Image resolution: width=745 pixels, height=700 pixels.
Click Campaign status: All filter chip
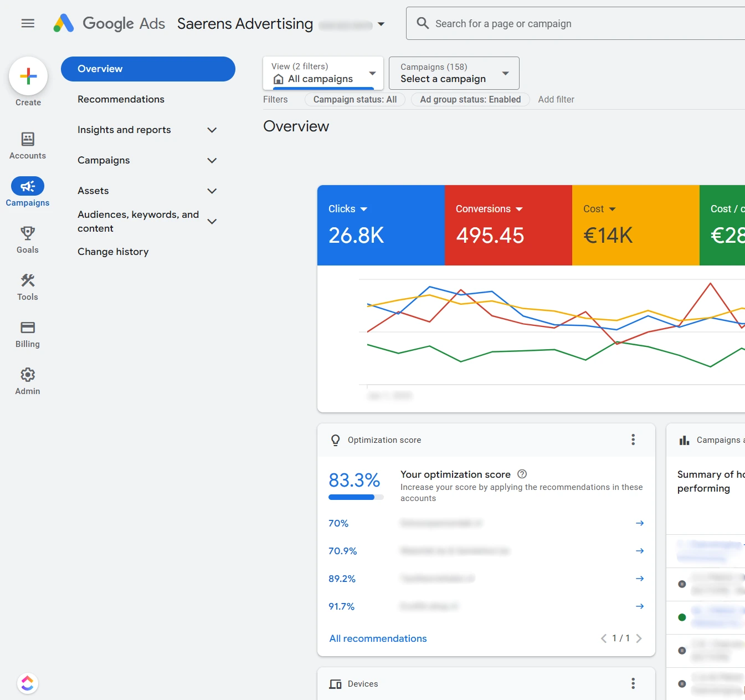tap(355, 99)
